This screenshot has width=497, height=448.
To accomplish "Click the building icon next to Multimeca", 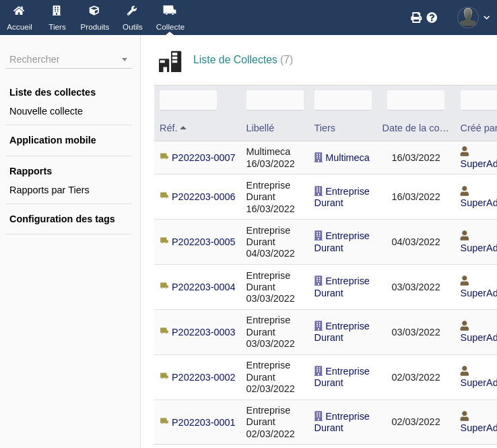I will (319, 158).
